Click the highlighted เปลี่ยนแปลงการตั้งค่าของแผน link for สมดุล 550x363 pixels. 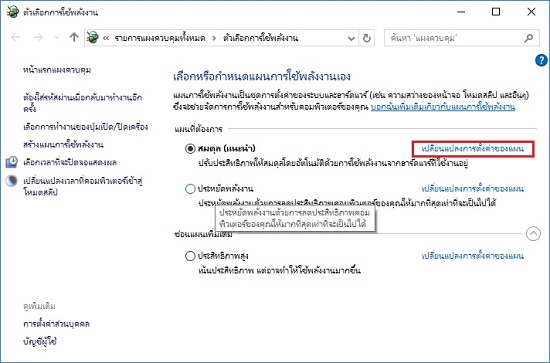[472, 149]
